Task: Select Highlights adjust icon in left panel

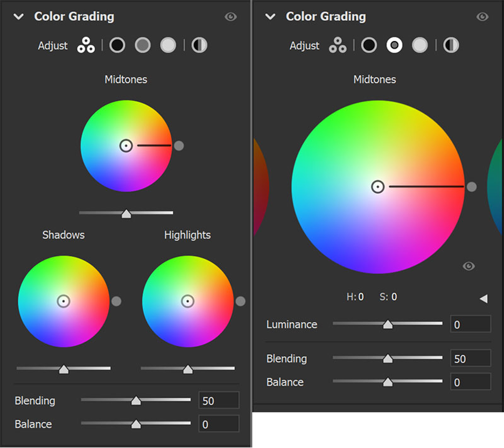Action: [x=168, y=45]
